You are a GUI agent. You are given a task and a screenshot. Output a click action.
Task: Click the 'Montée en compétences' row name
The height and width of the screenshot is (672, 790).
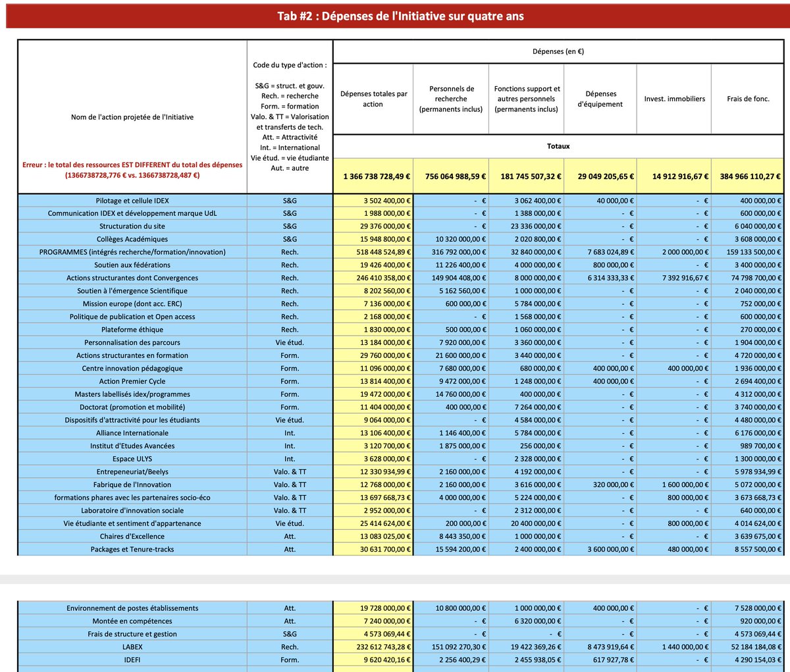(132, 621)
